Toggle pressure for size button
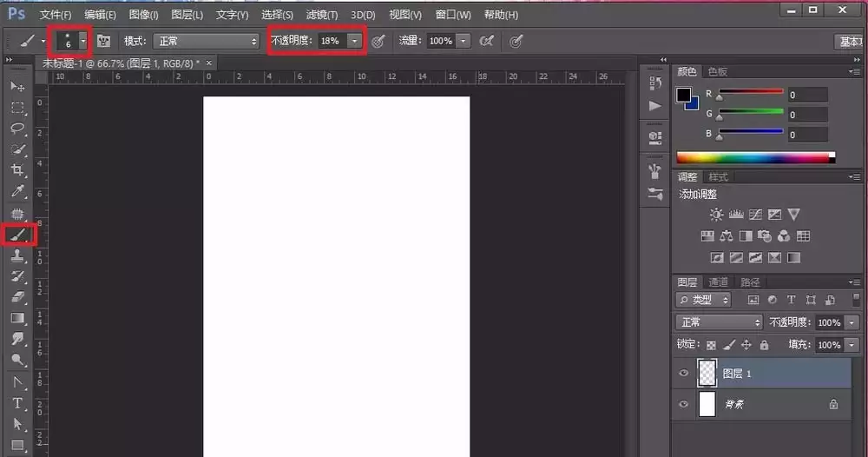The image size is (868, 457). [516, 41]
